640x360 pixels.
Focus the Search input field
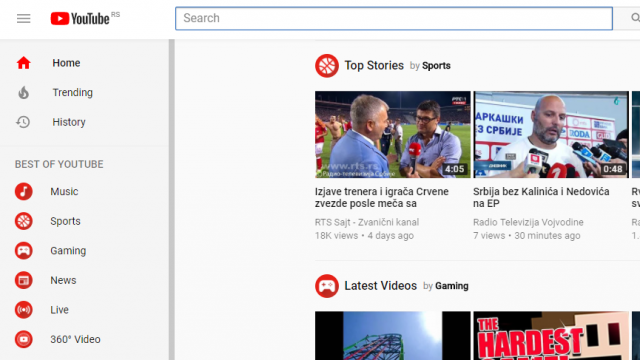[394, 18]
